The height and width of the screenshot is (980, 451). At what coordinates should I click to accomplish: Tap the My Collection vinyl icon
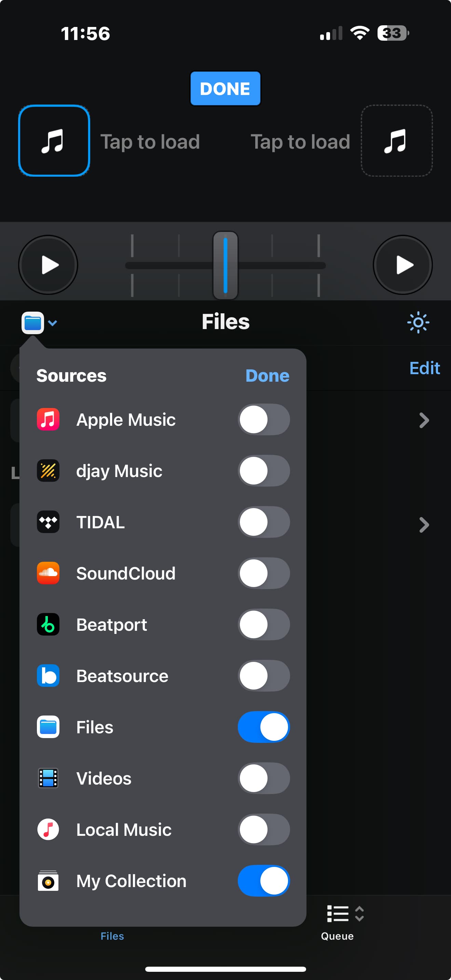(48, 881)
